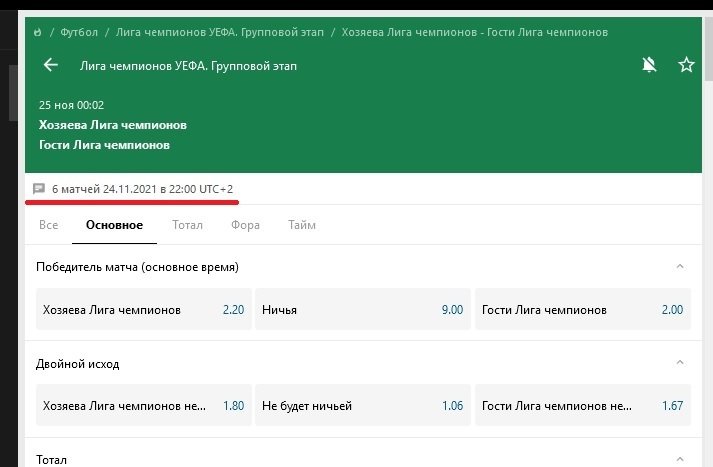The image size is (713, 467).
Task: Open the Фора tab
Action: tap(245, 225)
